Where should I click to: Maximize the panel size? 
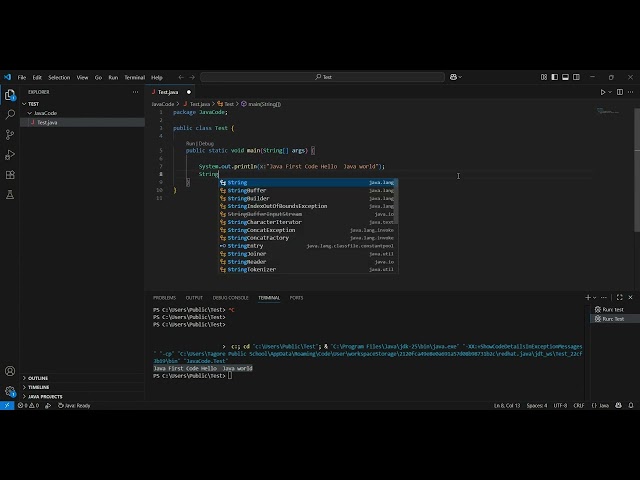[620, 298]
